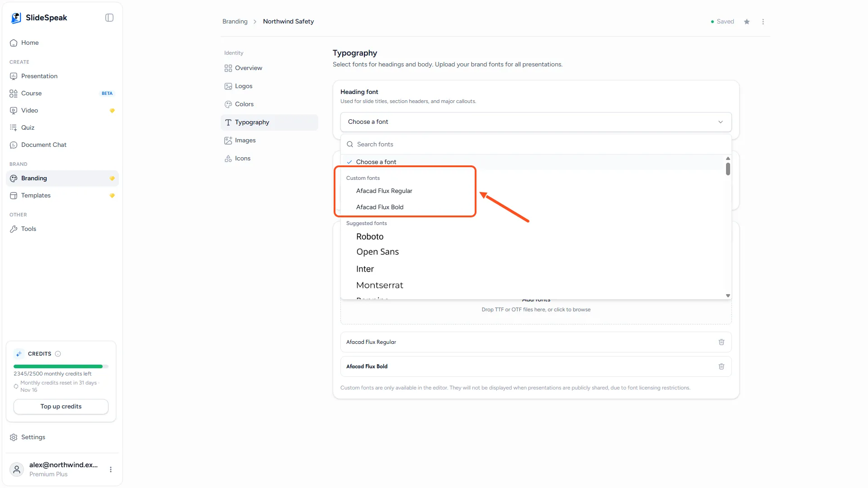Click the drop TTF or OTF files upload area

pos(536,311)
